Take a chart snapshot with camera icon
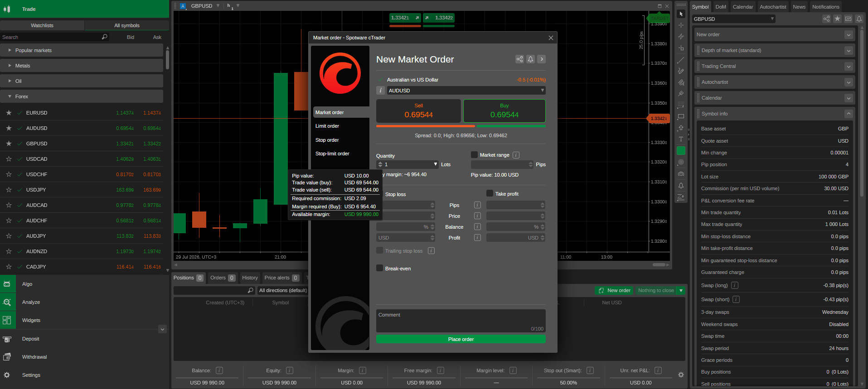The height and width of the screenshot is (389, 868). (681, 174)
